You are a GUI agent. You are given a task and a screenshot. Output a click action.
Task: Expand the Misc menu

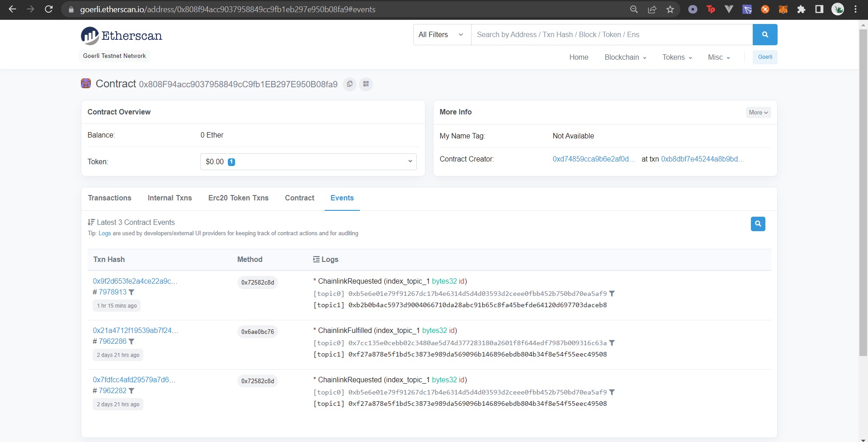[x=719, y=57]
